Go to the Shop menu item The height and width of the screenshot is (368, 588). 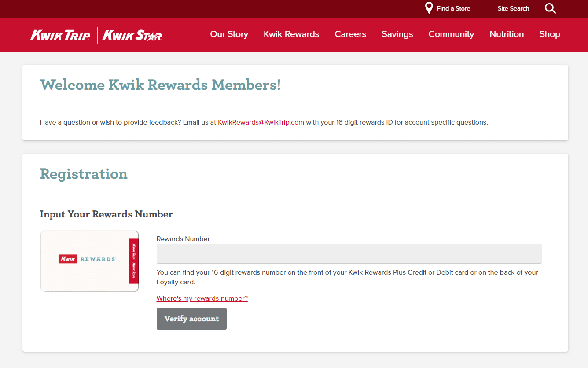click(550, 34)
